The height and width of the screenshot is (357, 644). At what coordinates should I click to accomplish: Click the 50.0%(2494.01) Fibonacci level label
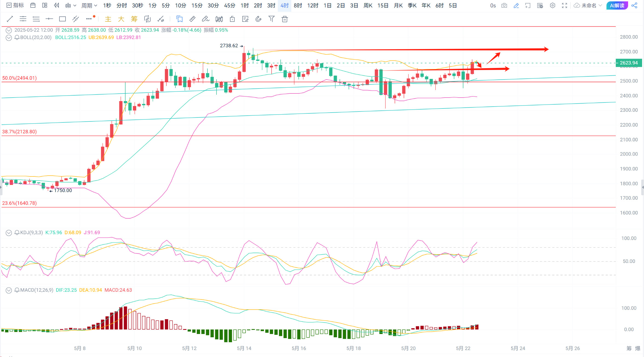pyautogui.click(x=19, y=78)
